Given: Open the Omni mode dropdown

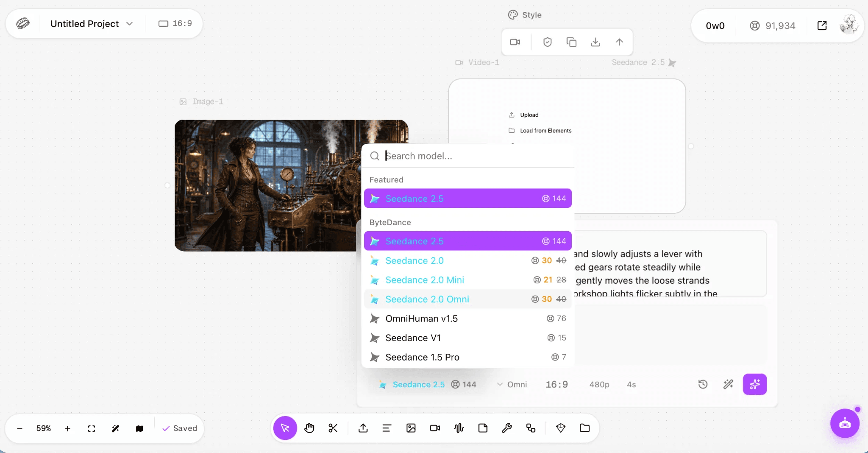Looking at the screenshot, I should 512,384.
